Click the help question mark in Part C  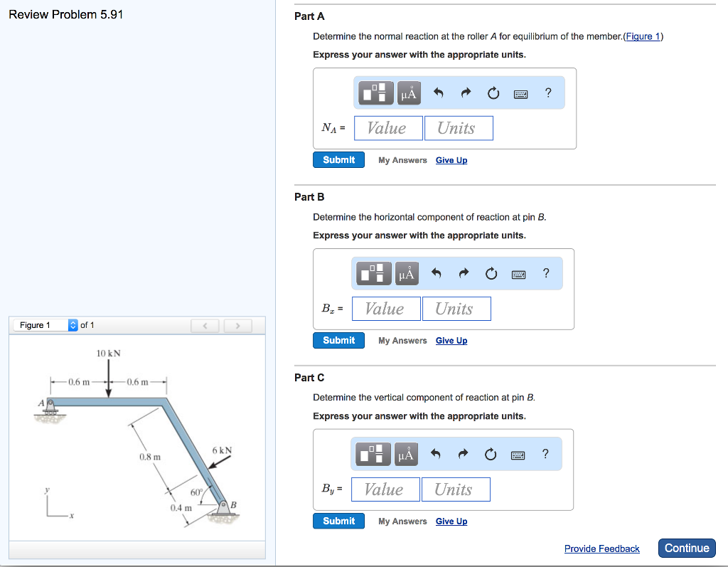pyautogui.click(x=545, y=454)
